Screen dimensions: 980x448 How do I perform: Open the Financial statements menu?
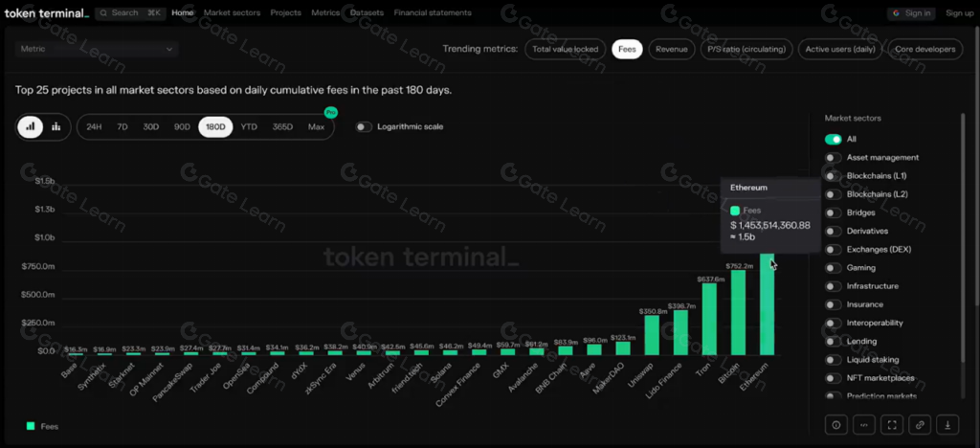[x=433, y=13]
